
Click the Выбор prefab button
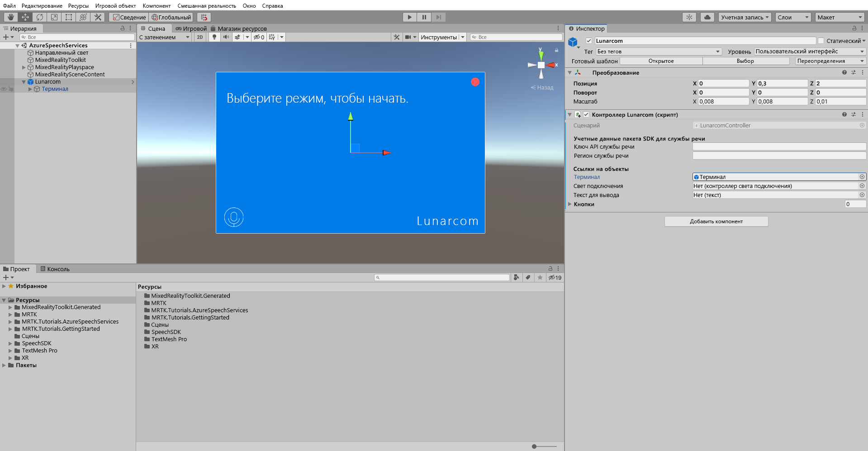click(746, 61)
